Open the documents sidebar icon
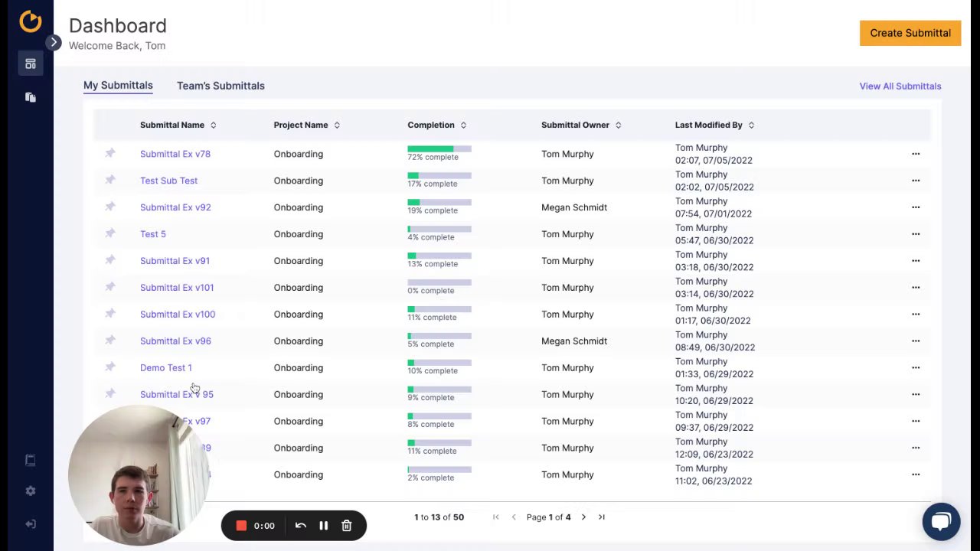Viewport: 980px width, 551px height. (31, 97)
